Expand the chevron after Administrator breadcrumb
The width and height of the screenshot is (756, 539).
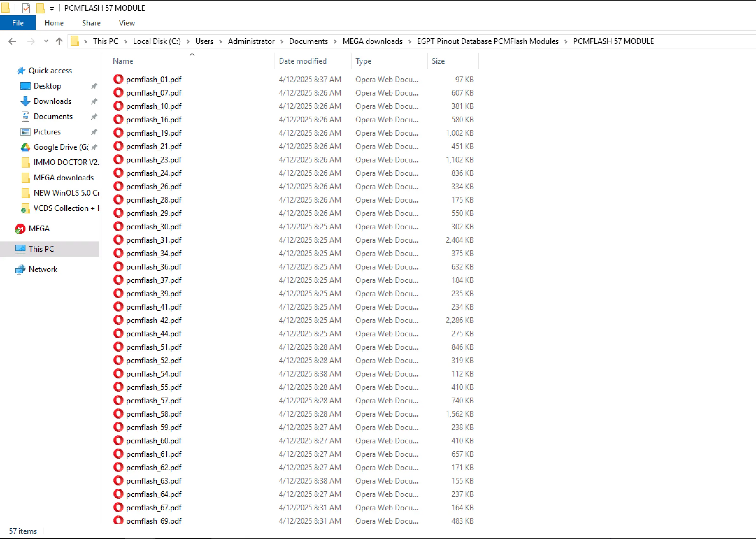282,41
